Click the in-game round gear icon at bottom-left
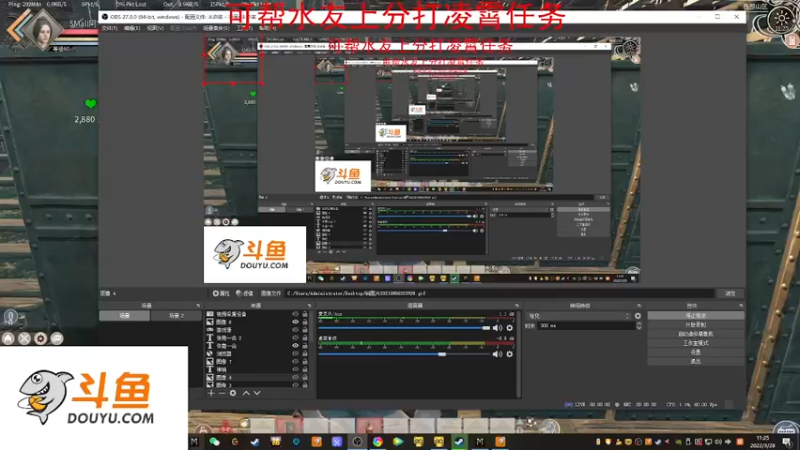Viewport: 800px width, 450px height. [x=41, y=338]
